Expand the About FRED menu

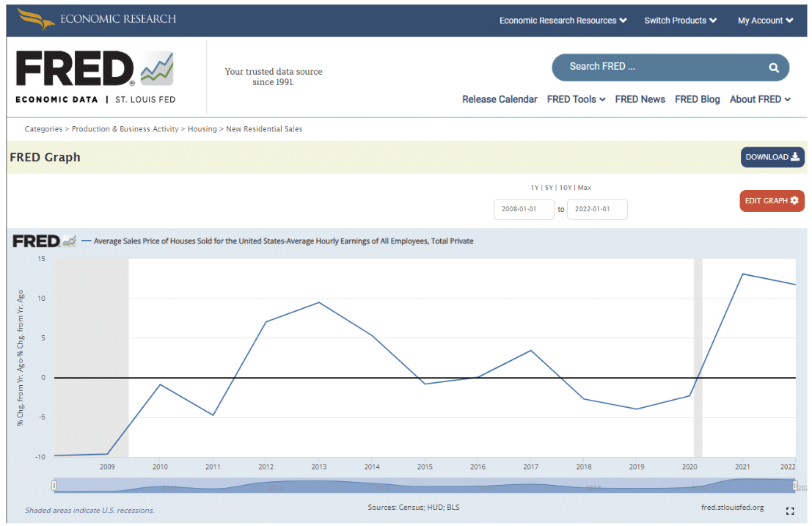(760, 99)
